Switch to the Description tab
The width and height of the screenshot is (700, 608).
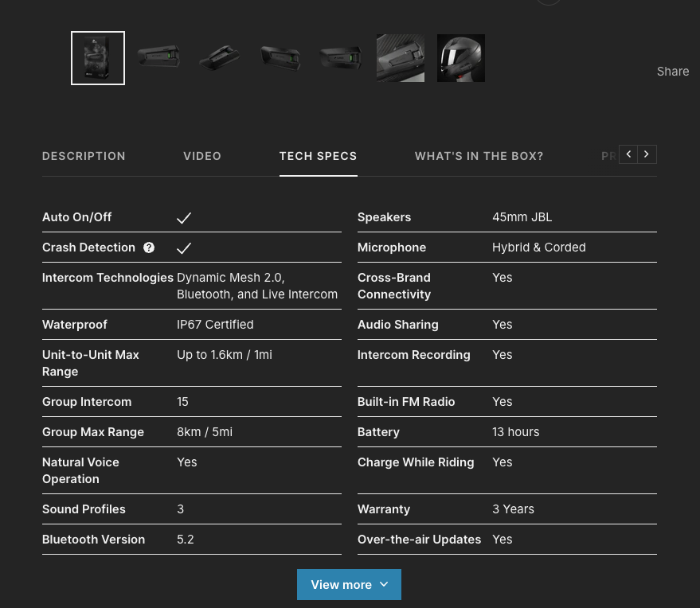84,156
